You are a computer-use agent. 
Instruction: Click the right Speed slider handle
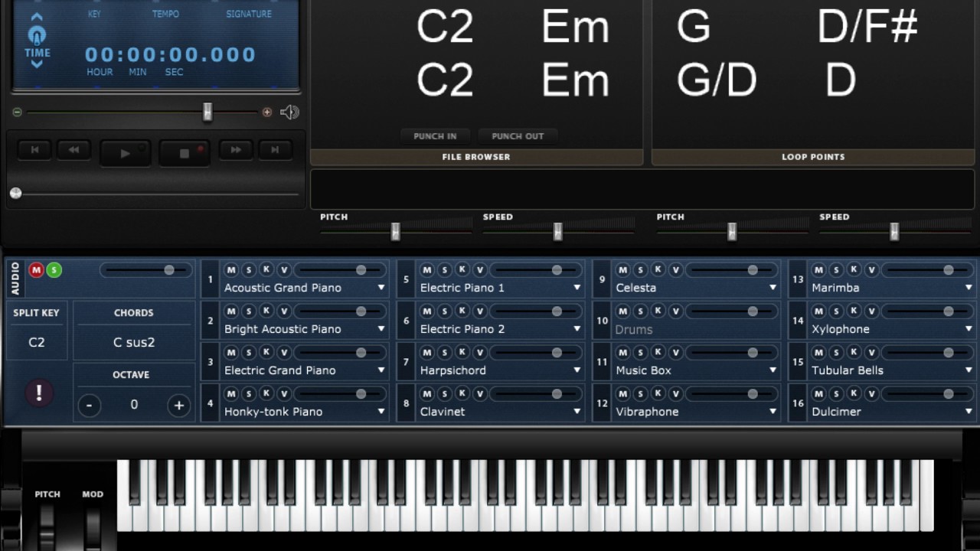point(894,231)
